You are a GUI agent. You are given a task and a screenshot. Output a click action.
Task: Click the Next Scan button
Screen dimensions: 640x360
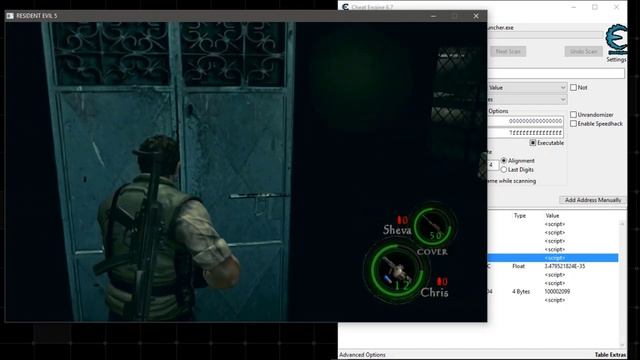(508, 51)
